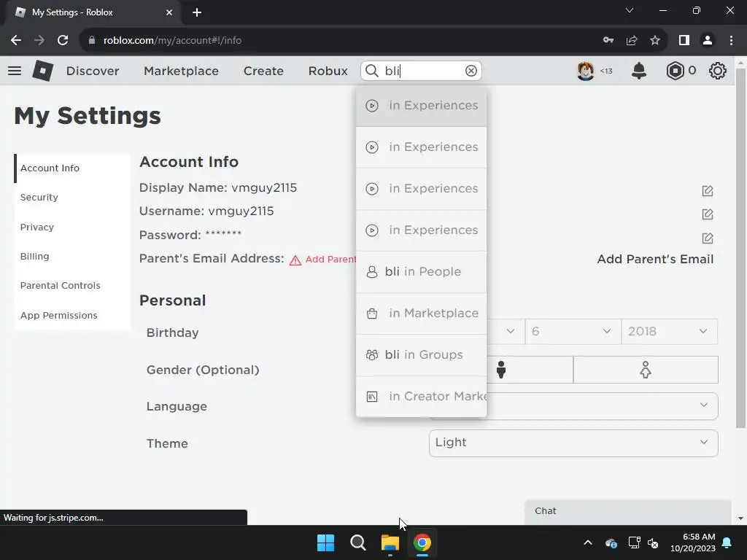The width and height of the screenshot is (747, 560).
Task: Select the female gender icon
Action: 646,370
